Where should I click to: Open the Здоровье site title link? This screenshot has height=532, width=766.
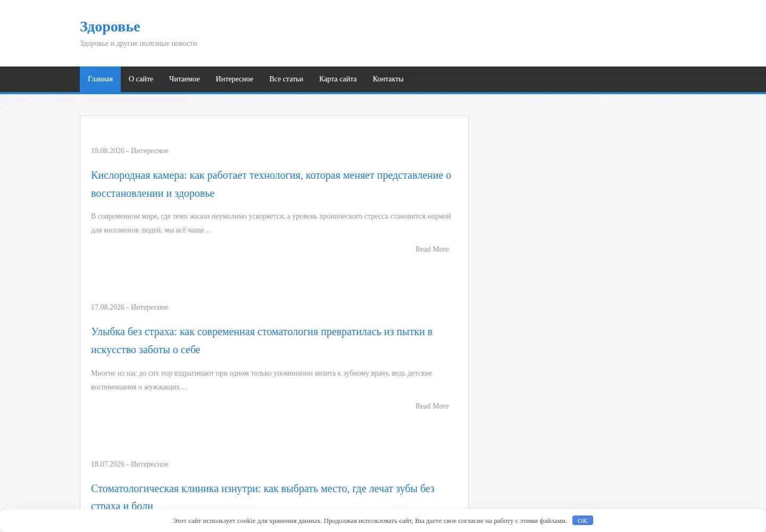(x=110, y=27)
